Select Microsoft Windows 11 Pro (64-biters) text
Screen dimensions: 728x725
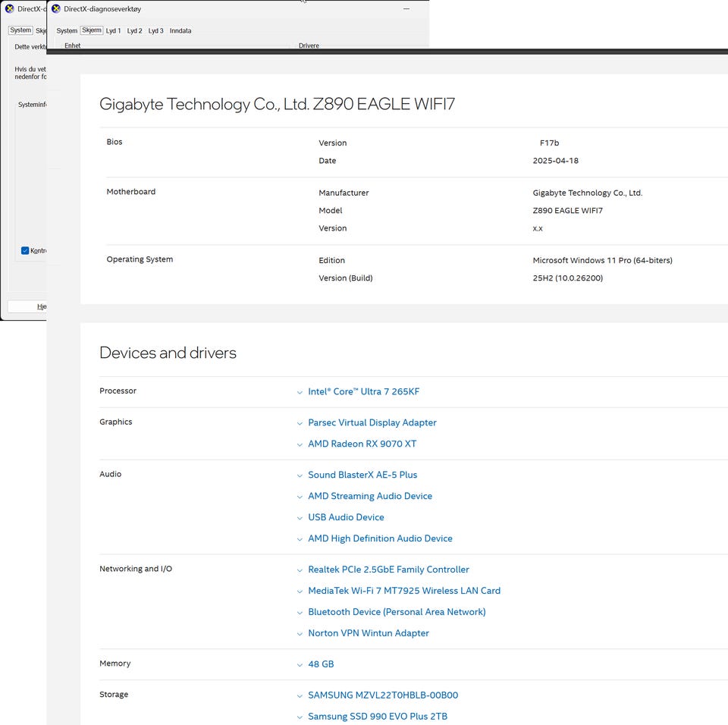tap(603, 261)
